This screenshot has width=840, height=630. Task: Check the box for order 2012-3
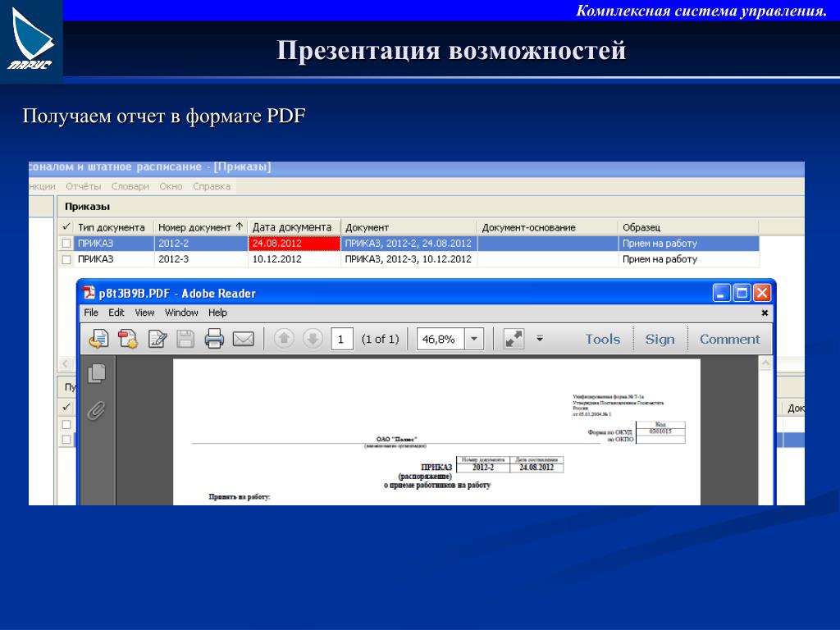pyautogui.click(x=66, y=259)
